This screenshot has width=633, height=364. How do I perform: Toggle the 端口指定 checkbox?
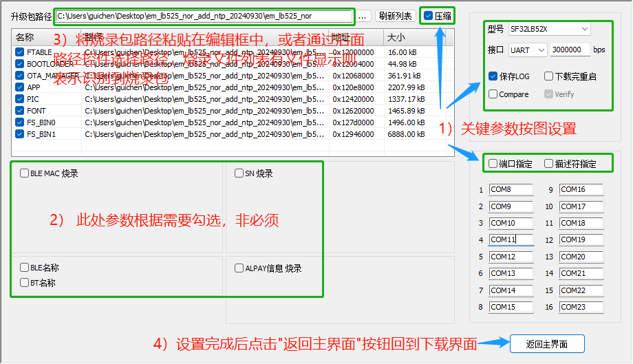click(x=493, y=164)
